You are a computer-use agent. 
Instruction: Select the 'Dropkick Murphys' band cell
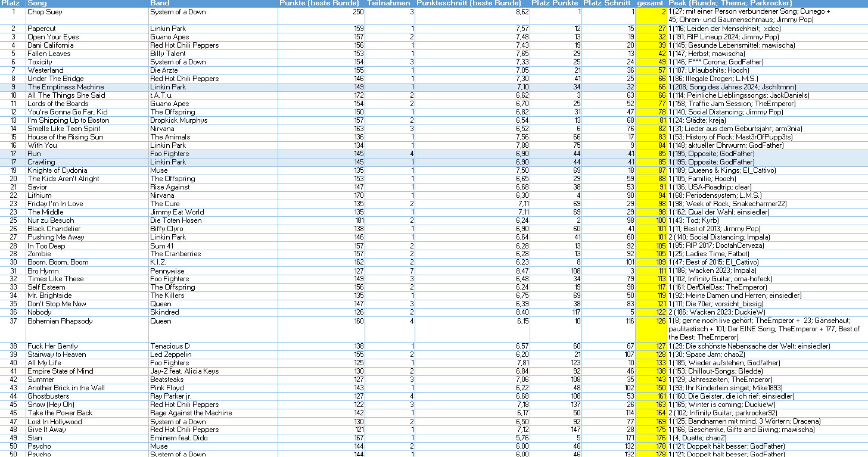pos(213,120)
